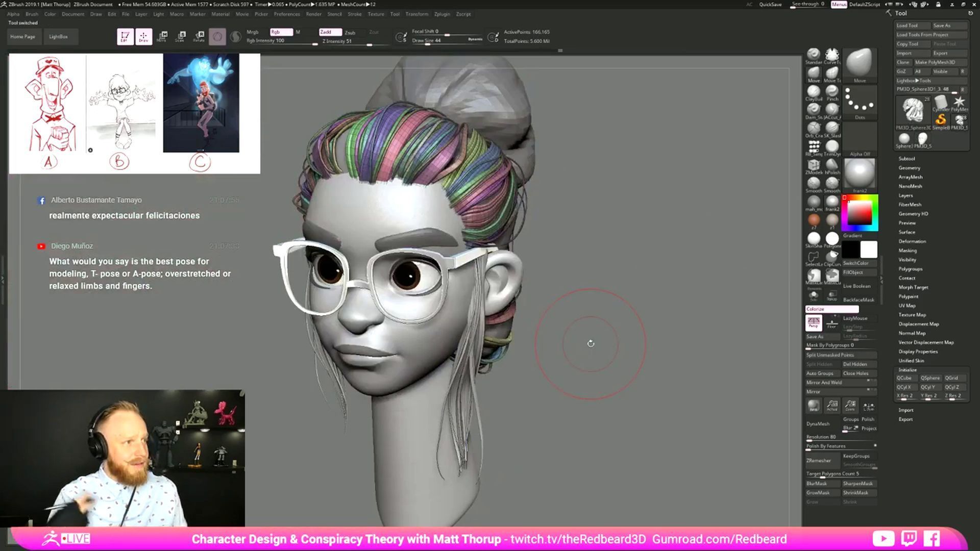Expand the Deformation section
Screen dimensions: 980x551
912,241
